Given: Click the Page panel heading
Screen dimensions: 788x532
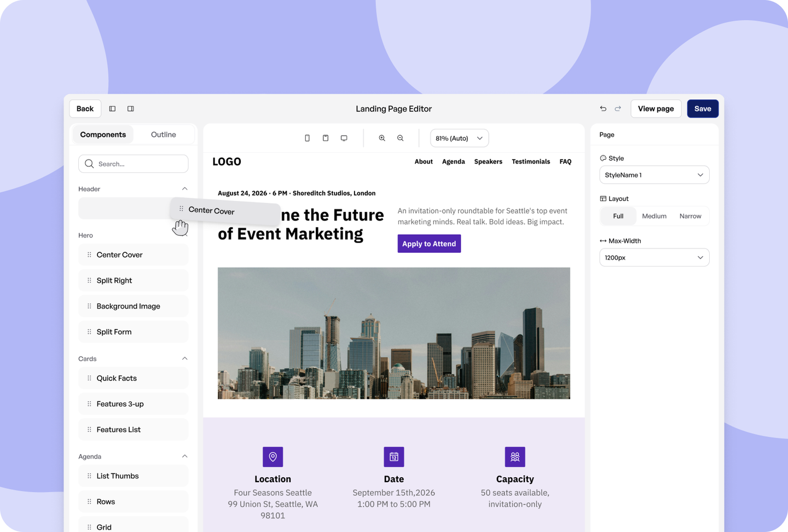Looking at the screenshot, I should pyautogui.click(x=607, y=135).
